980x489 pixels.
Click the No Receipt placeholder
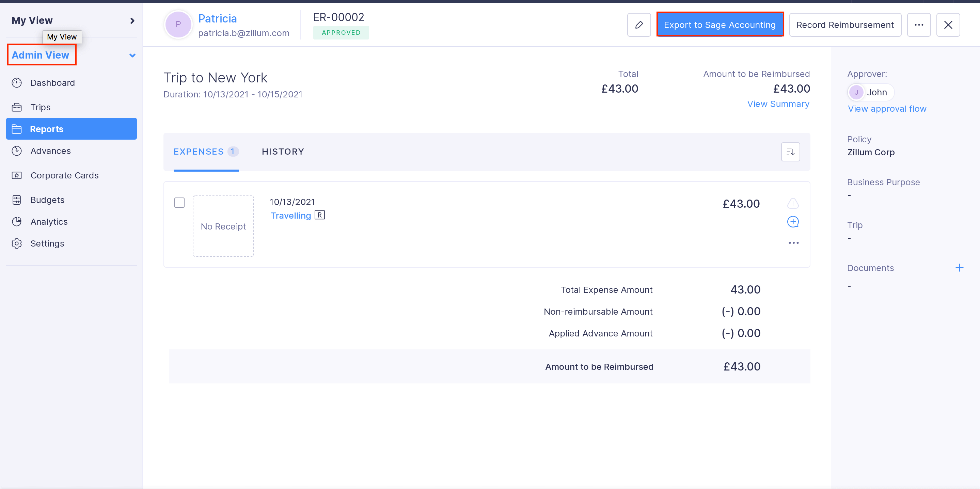click(223, 226)
